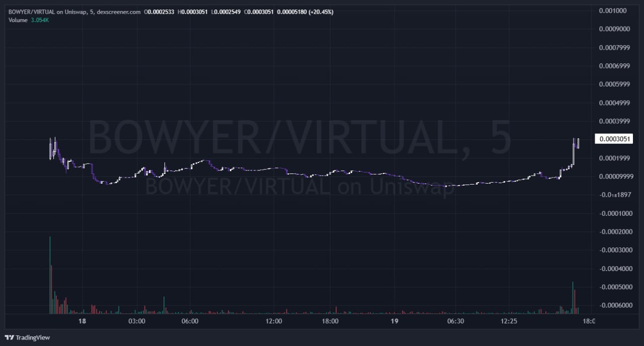Screen dimensions: 644x346
Task: Click the latest candlestick beside the price tag
Action: [579, 143]
